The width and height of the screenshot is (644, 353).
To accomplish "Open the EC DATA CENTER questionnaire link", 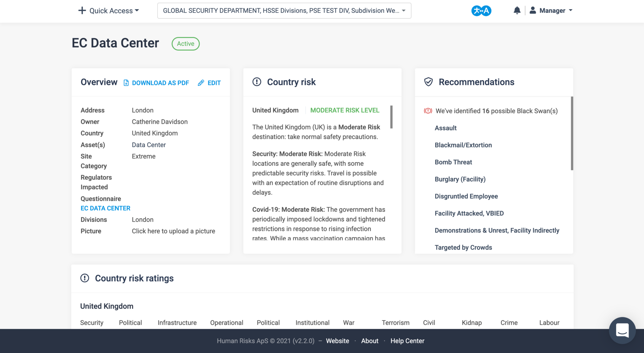I will (105, 208).
